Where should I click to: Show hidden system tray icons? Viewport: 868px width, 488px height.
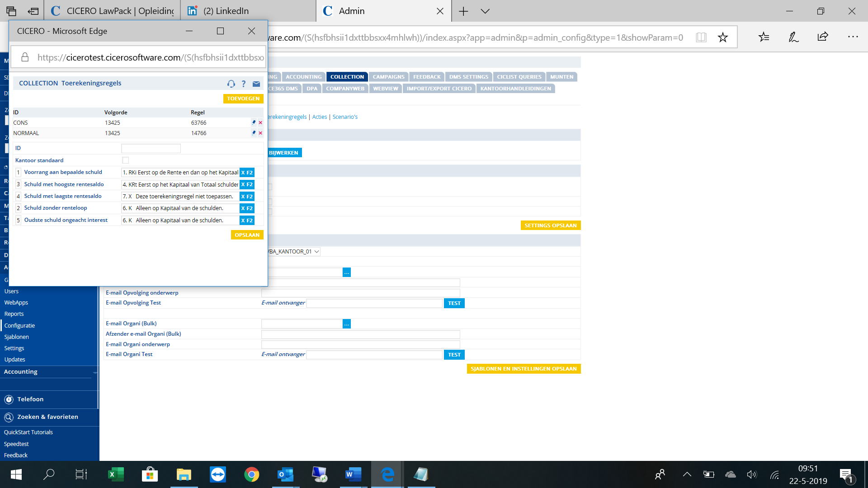tap(687, 474)
